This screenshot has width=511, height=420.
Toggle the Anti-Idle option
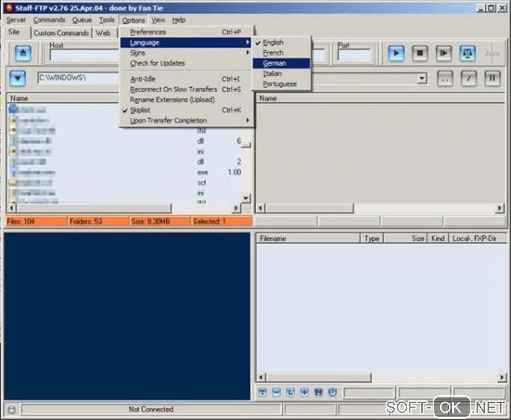pos(185,79)
